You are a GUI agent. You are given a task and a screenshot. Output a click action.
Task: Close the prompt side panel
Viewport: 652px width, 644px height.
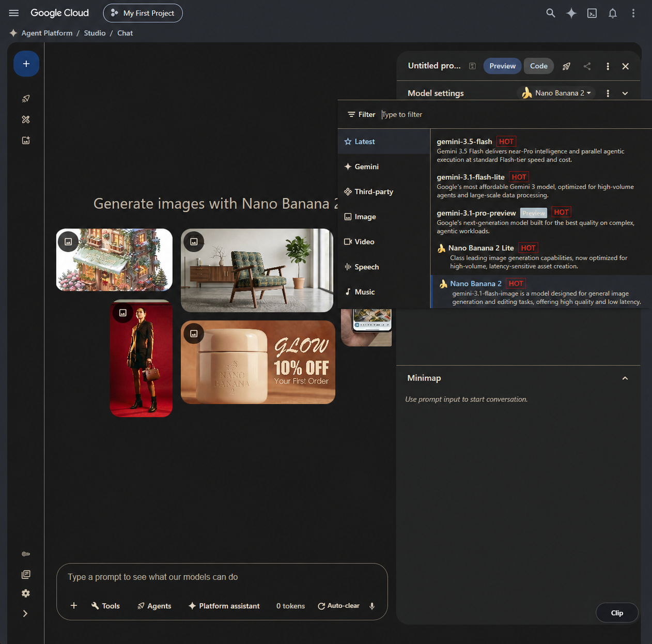tap(626, 66)
